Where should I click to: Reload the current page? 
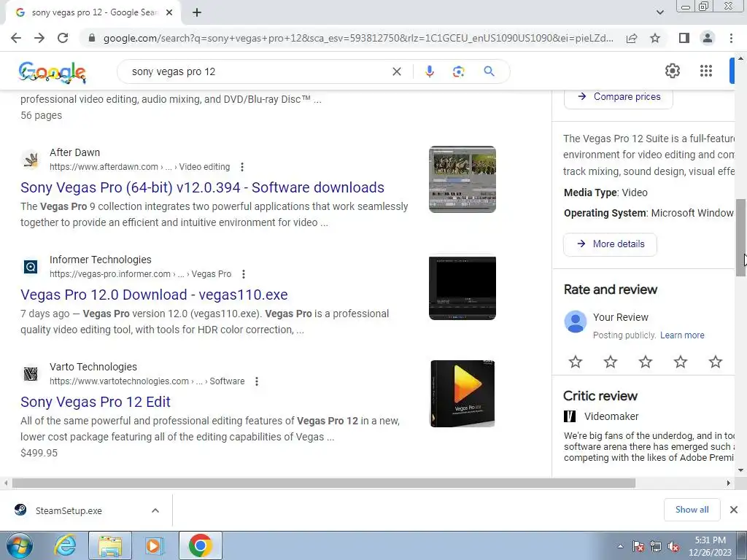click(x=63, y=38)
